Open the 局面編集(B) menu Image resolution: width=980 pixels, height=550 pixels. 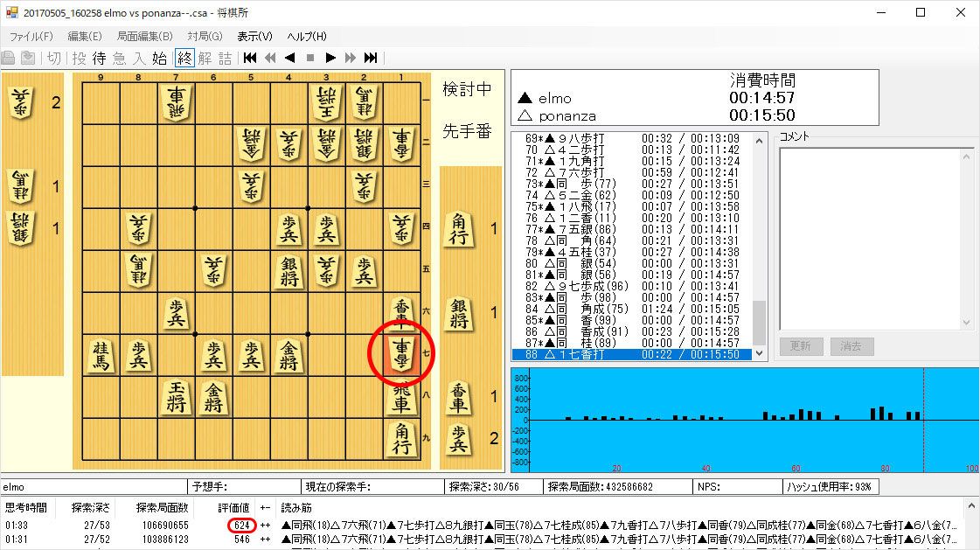(144, 36)
